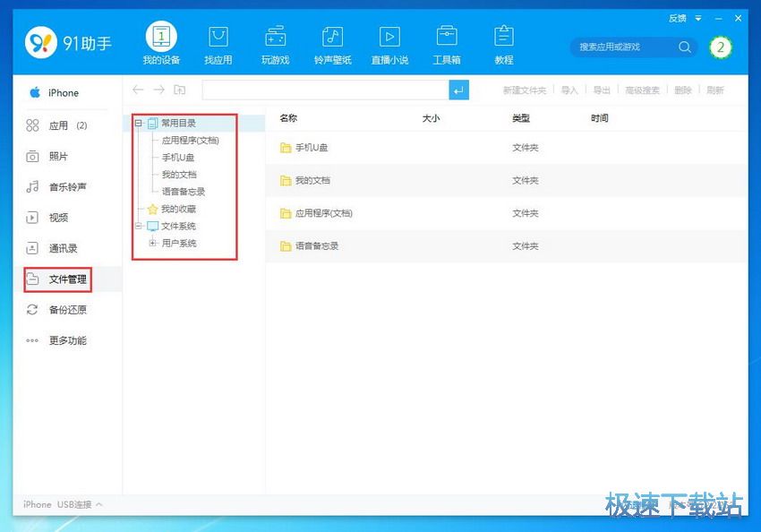This screenshot has height=532, width=761.
Task: Open the Ringtones & Wallpapers (铃声壁纸) section
Action: (x=332, y=45)
